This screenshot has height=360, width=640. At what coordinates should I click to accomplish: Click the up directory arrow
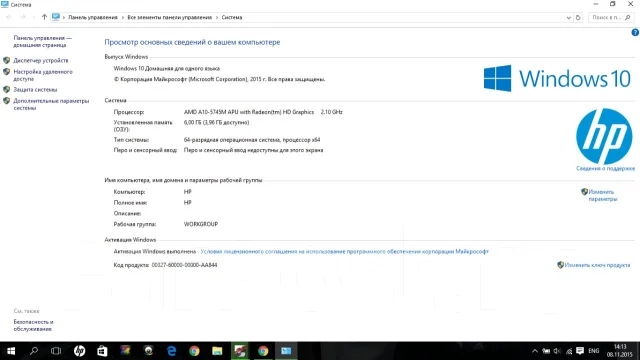coord(44,17)
